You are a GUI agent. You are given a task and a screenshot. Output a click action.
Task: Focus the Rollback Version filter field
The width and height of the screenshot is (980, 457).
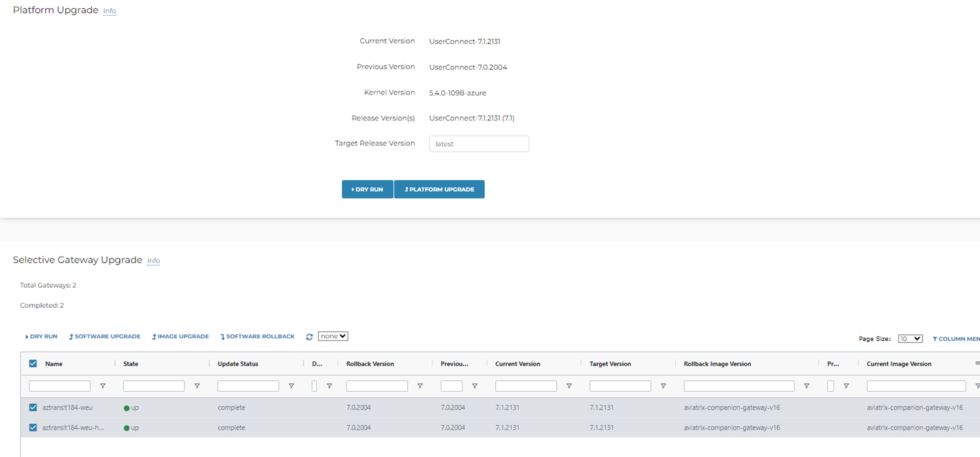(x=377, y=386)
